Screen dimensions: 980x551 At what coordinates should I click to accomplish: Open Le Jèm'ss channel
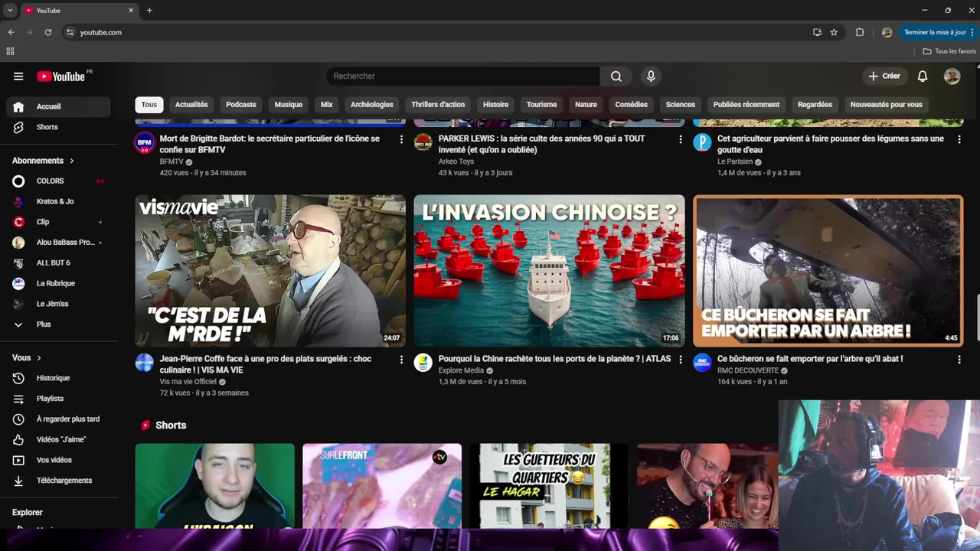[58, 304]
